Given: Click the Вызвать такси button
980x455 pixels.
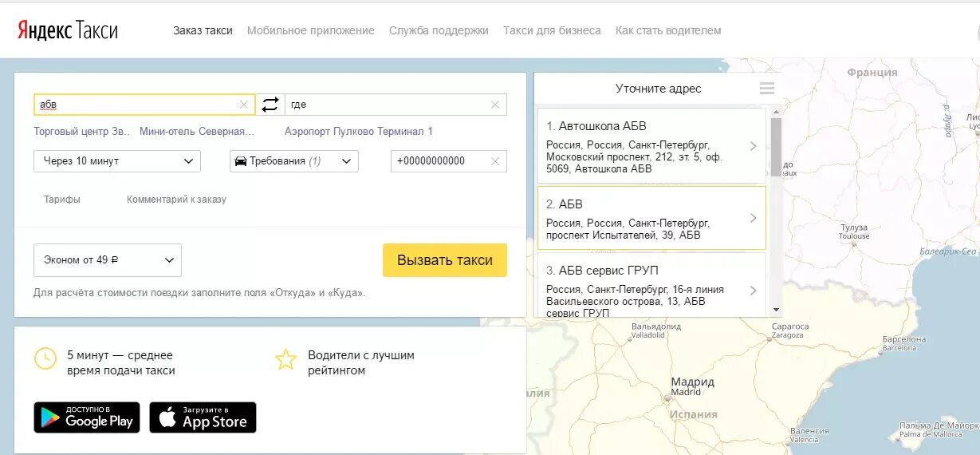Looking at the screenshot, I should tap(445, 260).
